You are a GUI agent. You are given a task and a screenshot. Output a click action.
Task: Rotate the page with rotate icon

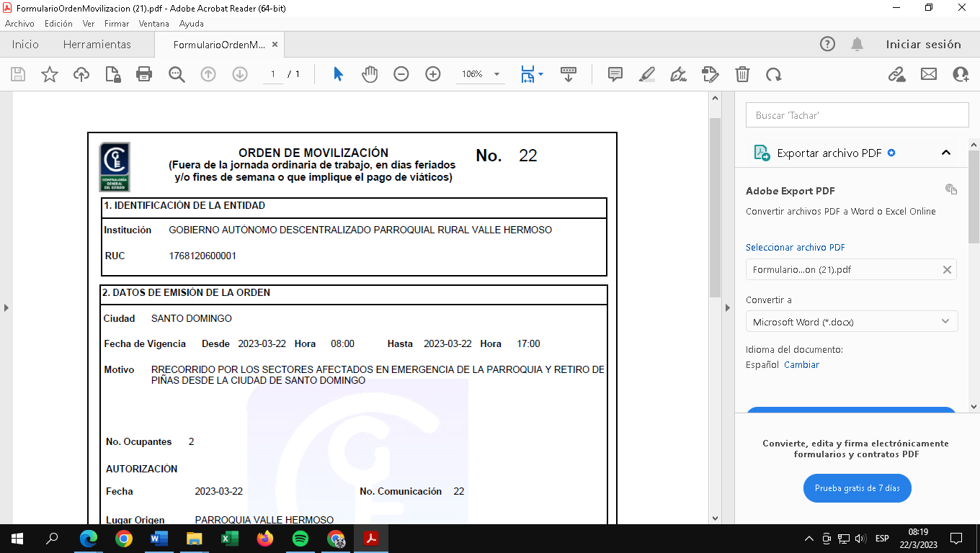click(774, 74)
